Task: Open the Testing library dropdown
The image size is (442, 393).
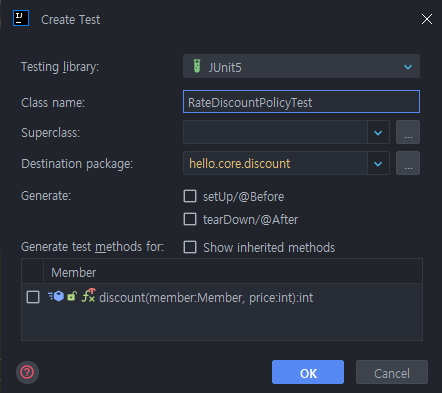Action: click(301, 66)
